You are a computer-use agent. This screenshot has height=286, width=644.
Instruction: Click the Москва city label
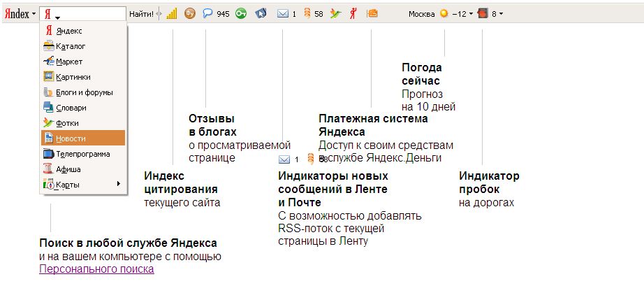pyautogui.click(x=421, y=15)
